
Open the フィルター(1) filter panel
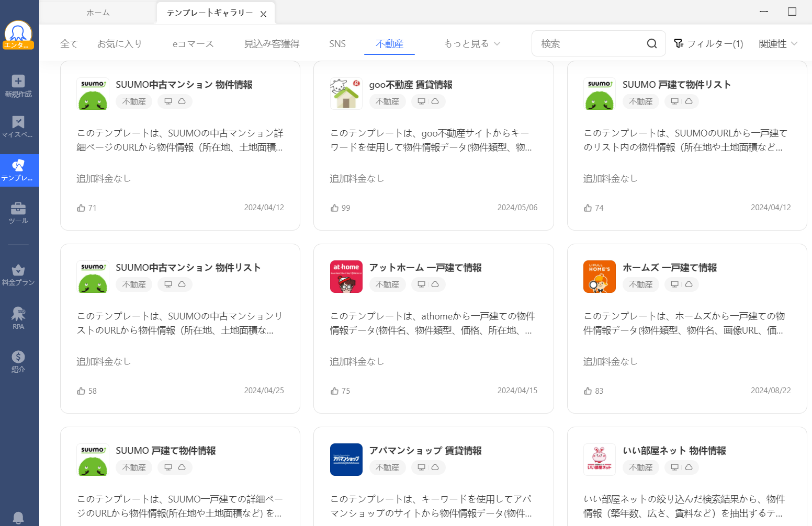click(709, 43)
